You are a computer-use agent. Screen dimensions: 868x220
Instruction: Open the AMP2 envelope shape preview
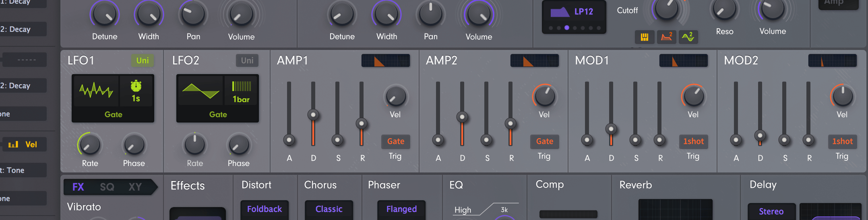535,61
